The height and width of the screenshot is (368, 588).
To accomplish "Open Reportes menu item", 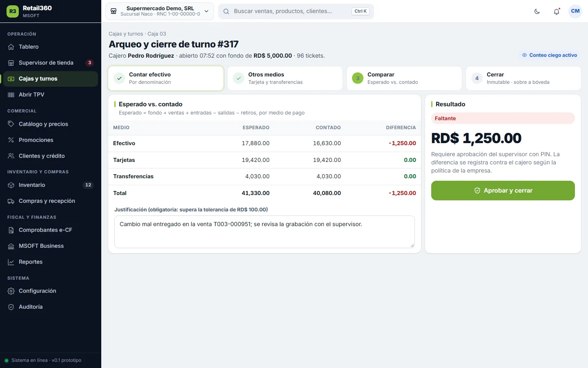I will point(51,262).
